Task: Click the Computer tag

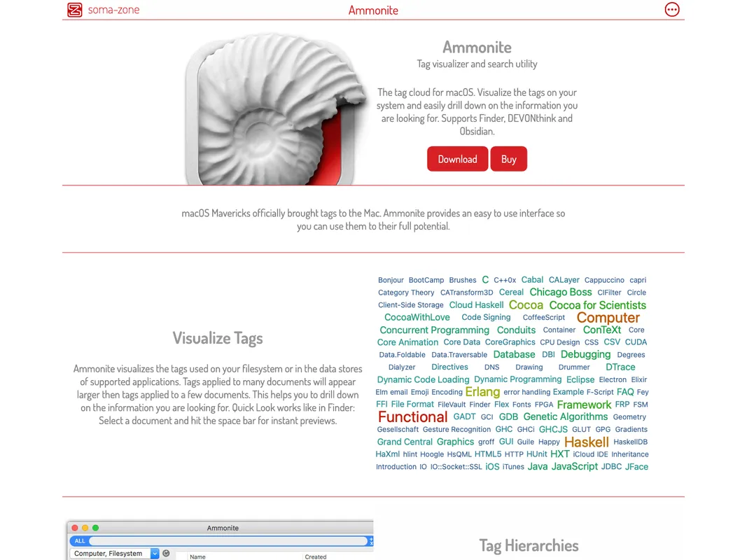Action: coord(608,317)
